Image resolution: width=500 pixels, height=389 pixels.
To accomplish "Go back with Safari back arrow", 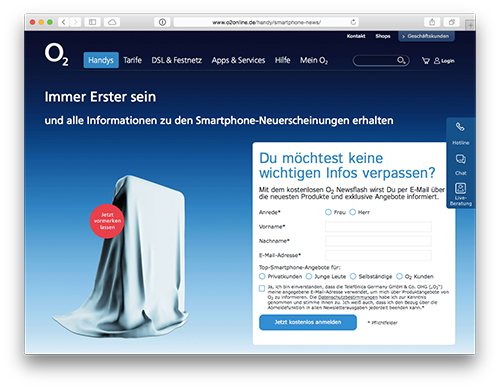I will [63, 22].
